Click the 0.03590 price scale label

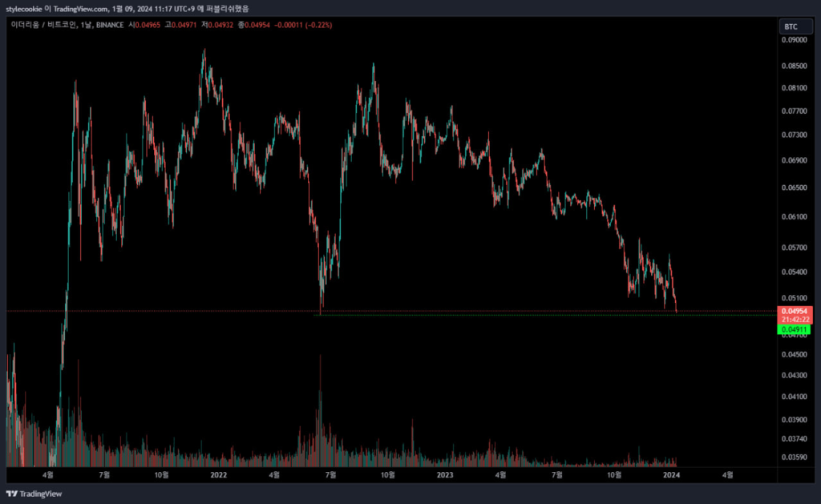coord(794,458)
